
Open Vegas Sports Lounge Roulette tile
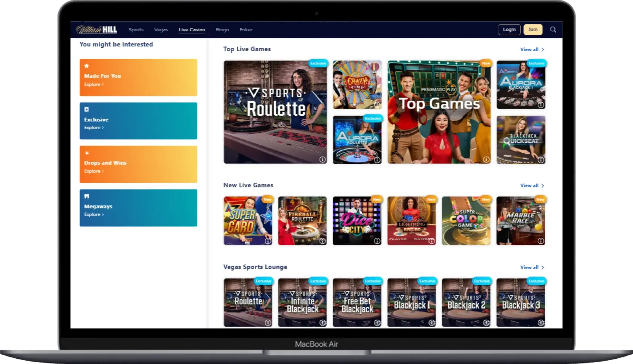pos(248,303)
